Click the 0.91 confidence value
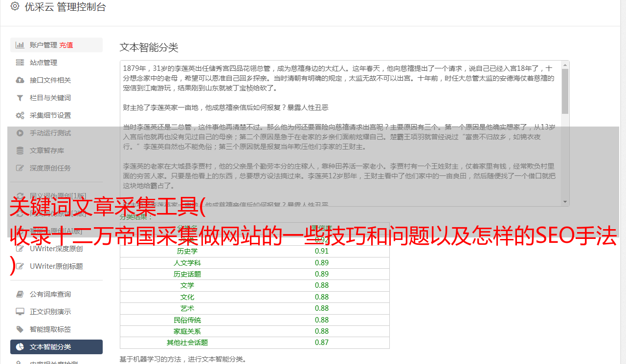 (x=322, y=251)
